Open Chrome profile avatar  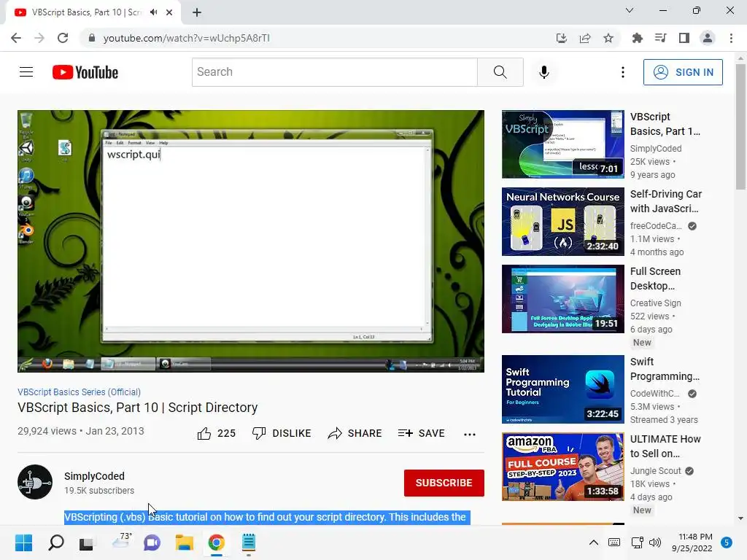pyautogui.click(x=708, y=38)
